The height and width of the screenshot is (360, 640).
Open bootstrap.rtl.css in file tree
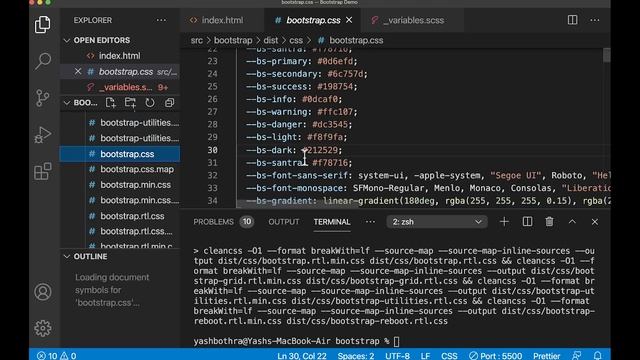point(132,216)
